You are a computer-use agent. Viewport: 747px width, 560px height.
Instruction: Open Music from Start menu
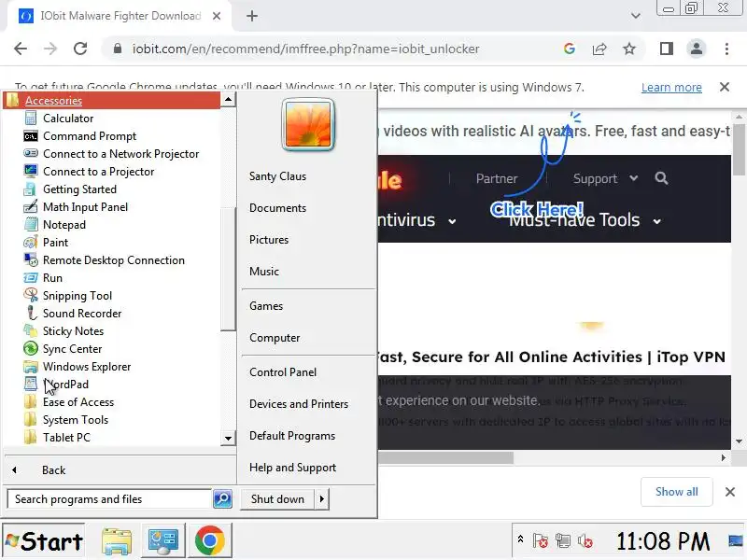tap(264, 272)
